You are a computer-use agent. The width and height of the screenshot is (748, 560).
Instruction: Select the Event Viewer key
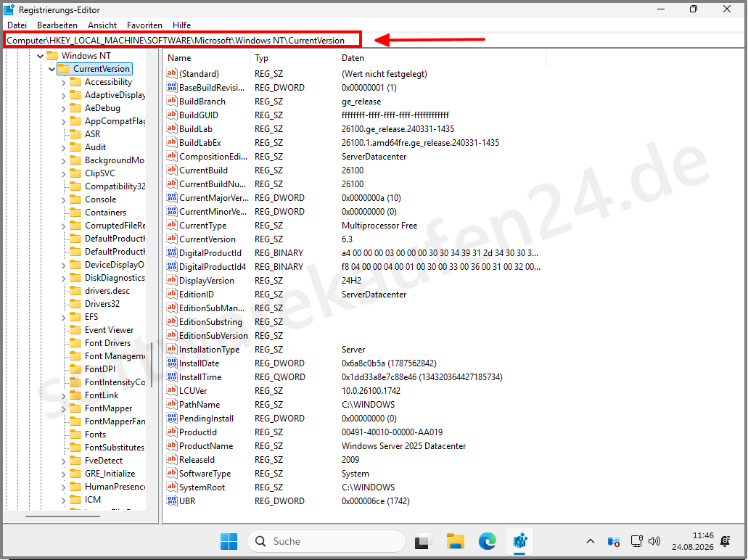[x=110, y=329]
